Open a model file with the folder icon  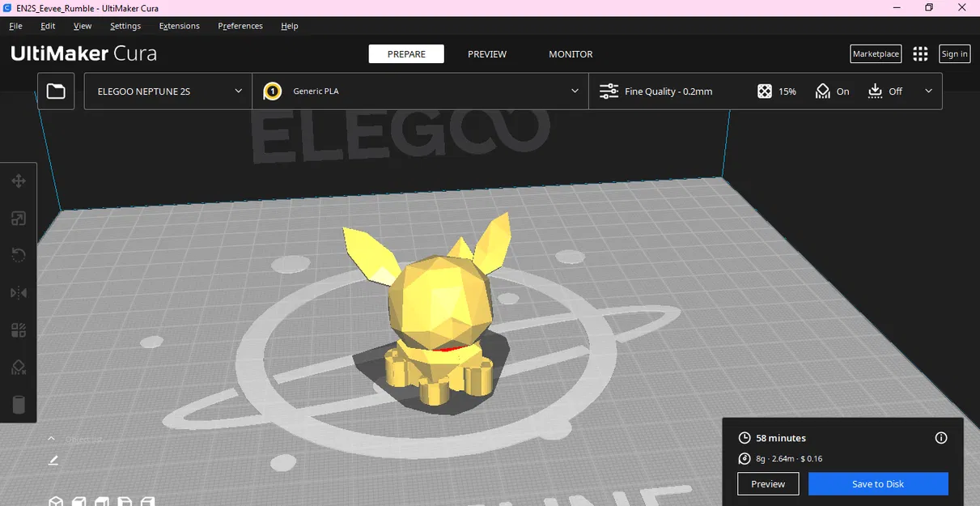point(55,91)
